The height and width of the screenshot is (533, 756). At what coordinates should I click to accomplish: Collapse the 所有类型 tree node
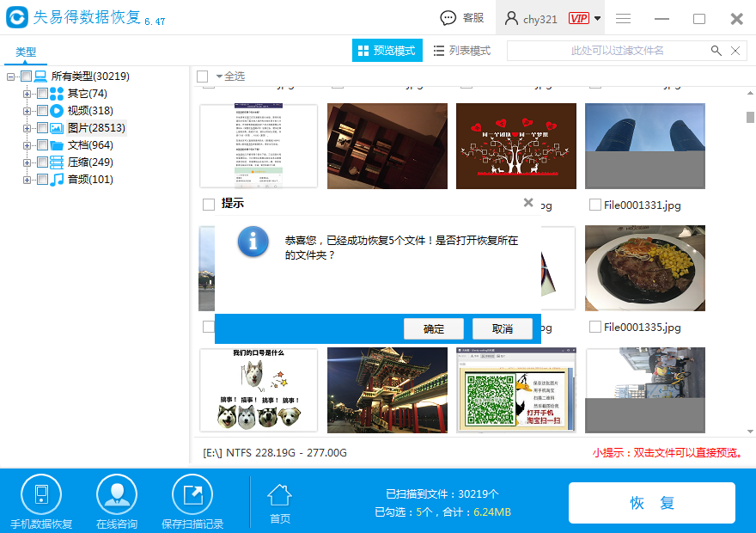[x=10, y=77]
